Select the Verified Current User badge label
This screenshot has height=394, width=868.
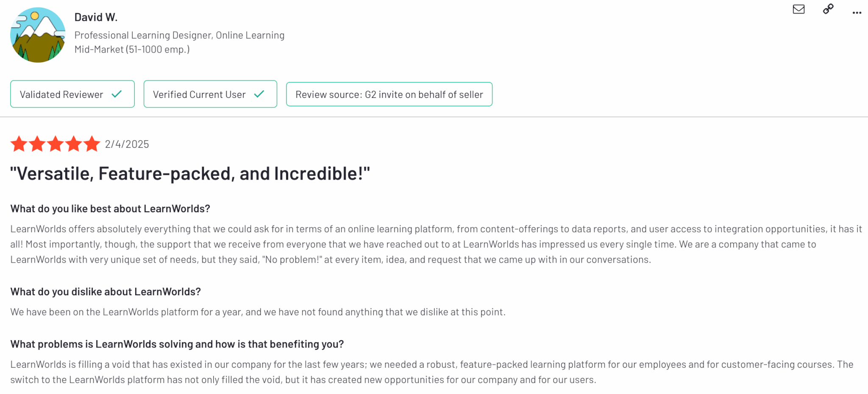tap(199, 94)
